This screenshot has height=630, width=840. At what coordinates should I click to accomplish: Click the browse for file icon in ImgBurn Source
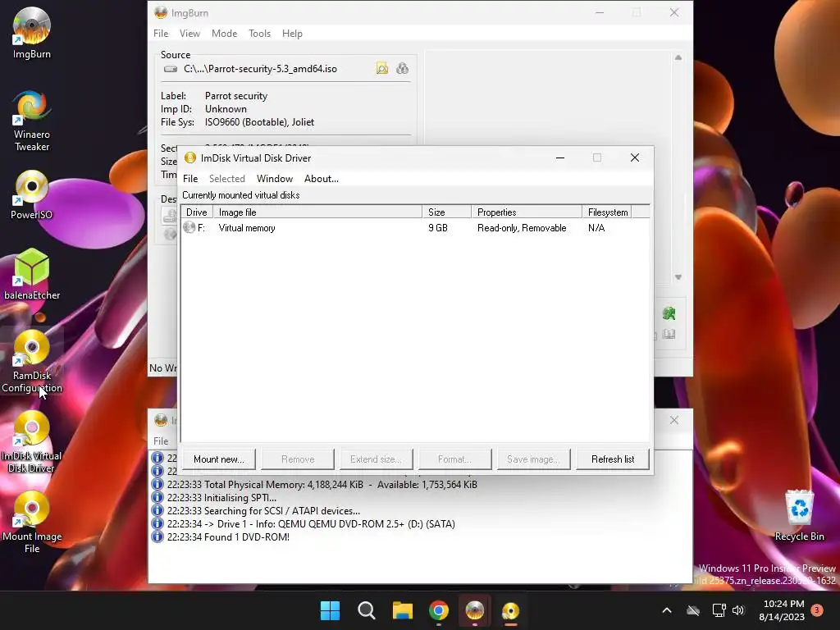(x=382, y=69)
